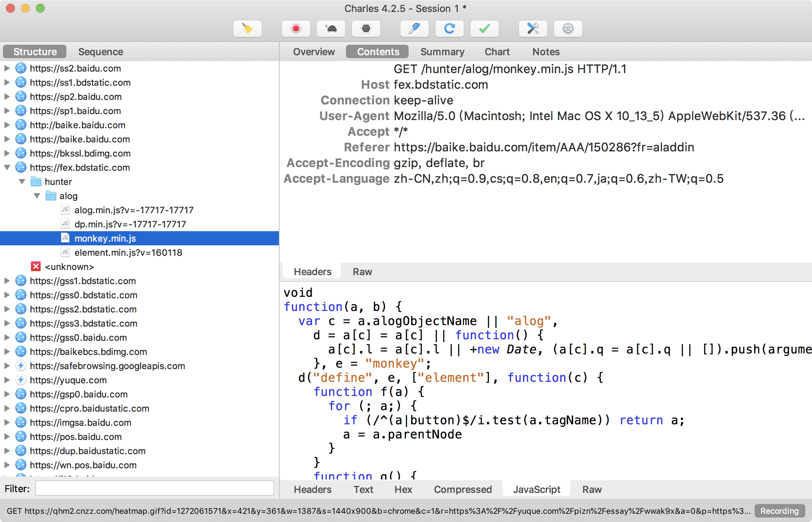Click the broom clear session icon
The image size is (812, 522).
(247, 29)
